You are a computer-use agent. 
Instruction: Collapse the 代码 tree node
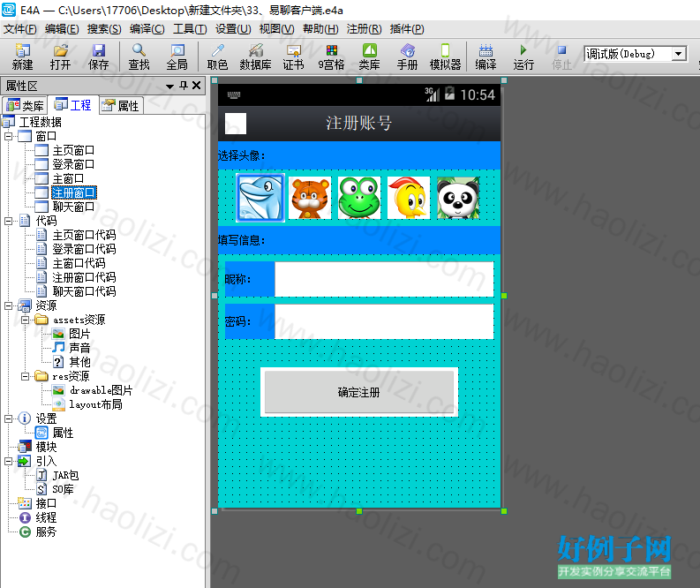[x=9, y=221]
